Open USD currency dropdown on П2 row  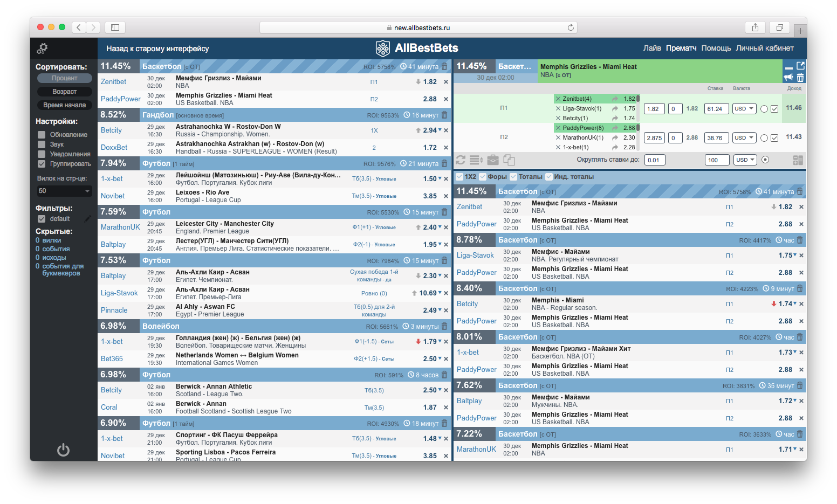tap(745, 137)
